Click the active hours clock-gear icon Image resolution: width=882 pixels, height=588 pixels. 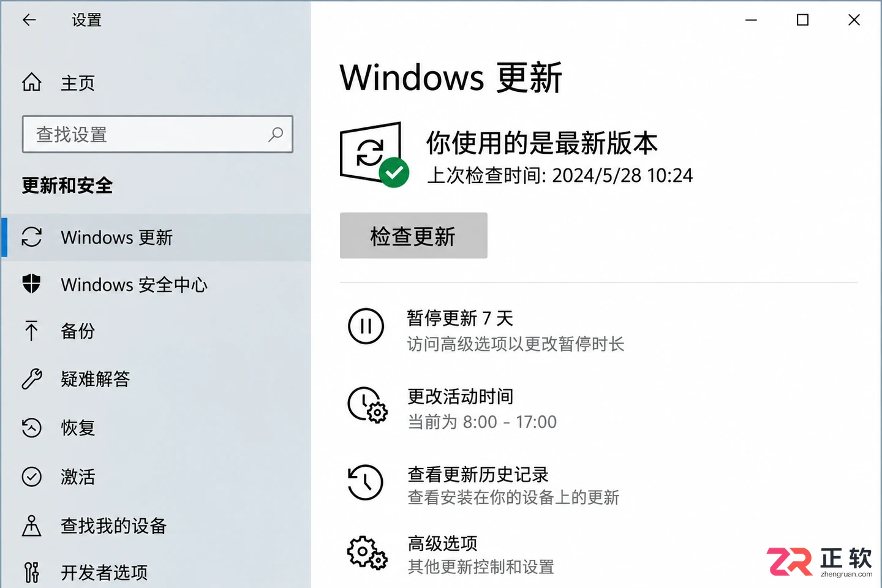tap(367, 404)
